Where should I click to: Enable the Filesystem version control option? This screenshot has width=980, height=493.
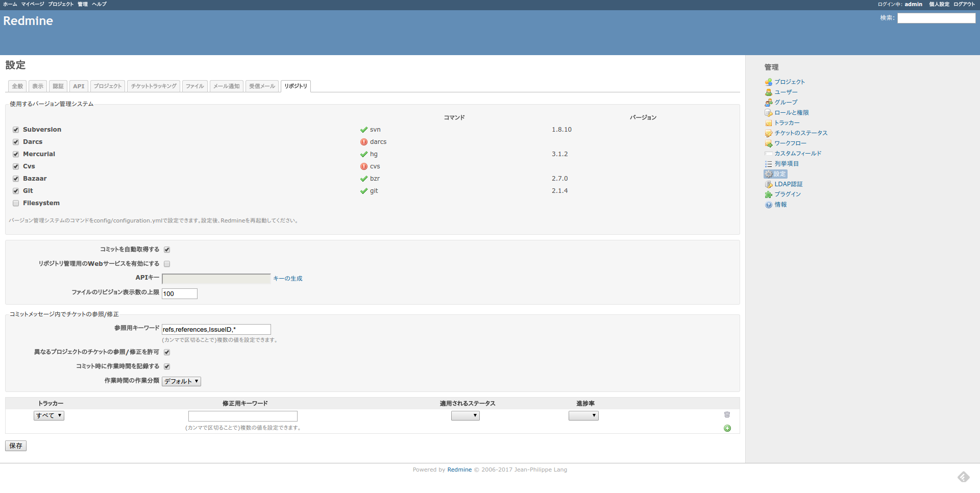(x=15, y=203)
